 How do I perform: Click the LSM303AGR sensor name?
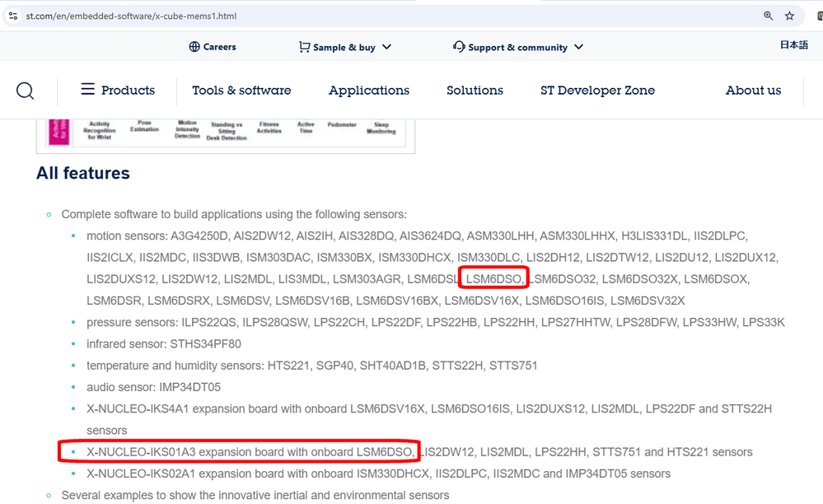coord(367,279)
